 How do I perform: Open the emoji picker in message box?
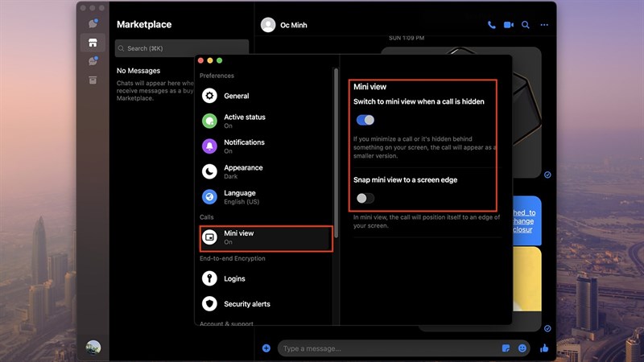click(x=522, y=348)
